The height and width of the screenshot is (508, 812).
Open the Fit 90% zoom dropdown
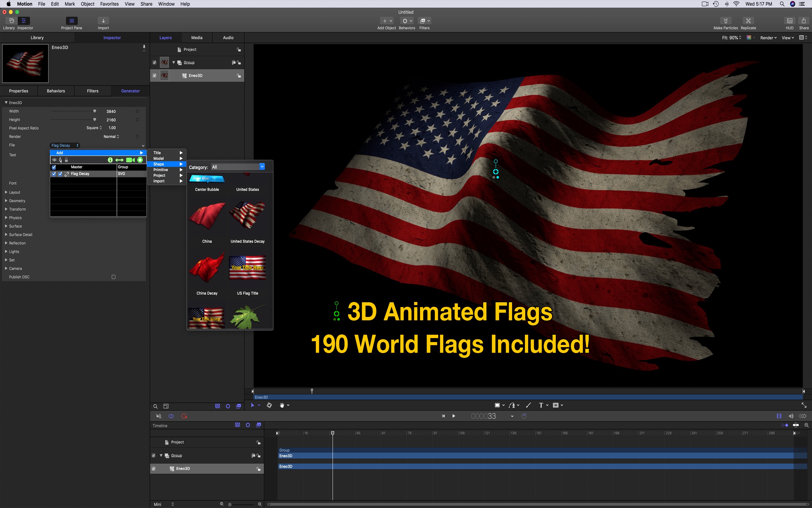pos(731,38)
